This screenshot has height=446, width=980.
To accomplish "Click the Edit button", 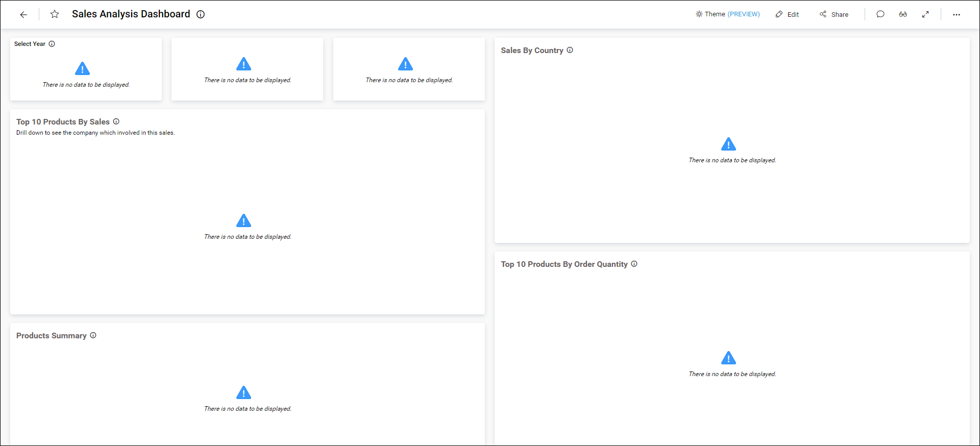I will (x=787, y=14).
